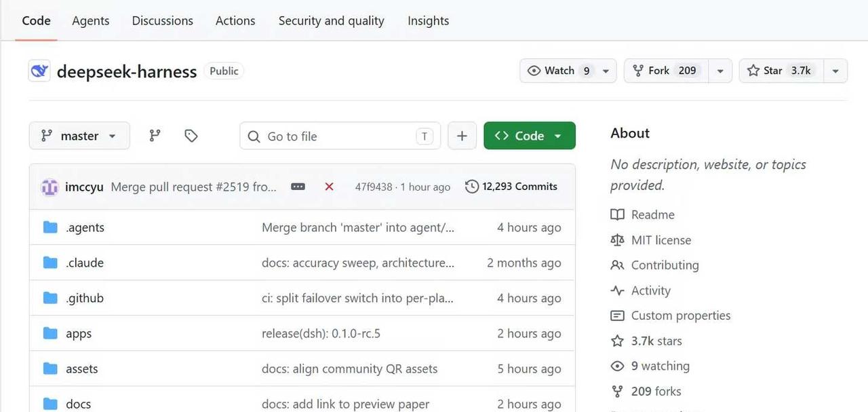Click the assets folder icon
Viewport: 868px width, 412px height.
(x=50, y=369)
